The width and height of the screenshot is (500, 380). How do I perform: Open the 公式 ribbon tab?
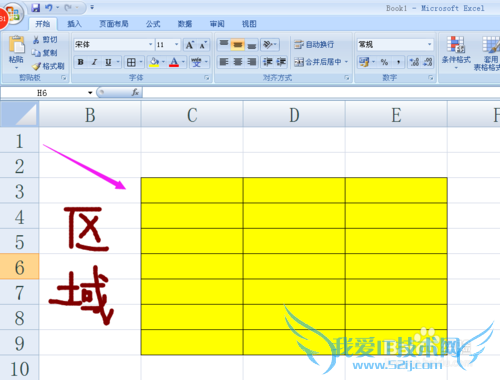tap(153, 24)
